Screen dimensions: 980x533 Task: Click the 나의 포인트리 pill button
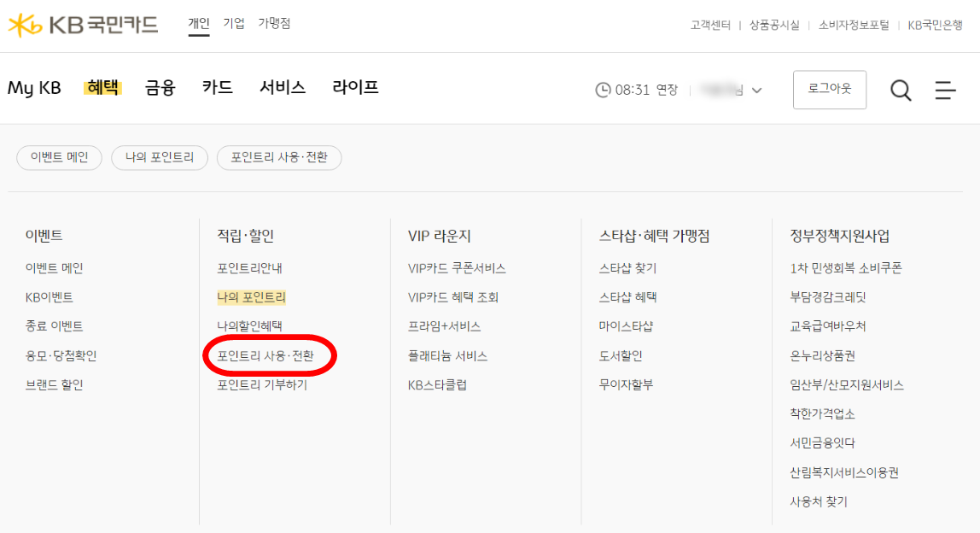click(160, 157)
